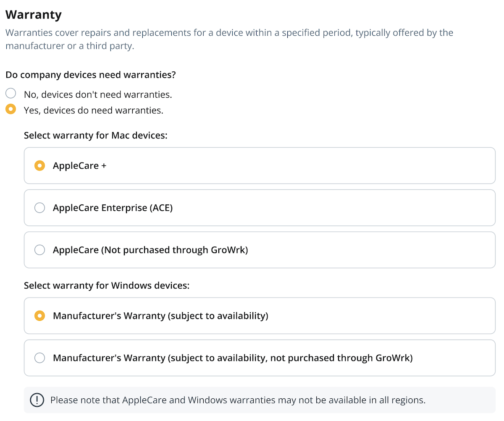Pick the AppleCare not purchased through GroWrk radio
Image resolution: width=504 pixels, height=421 pixels.
[39, 250]
